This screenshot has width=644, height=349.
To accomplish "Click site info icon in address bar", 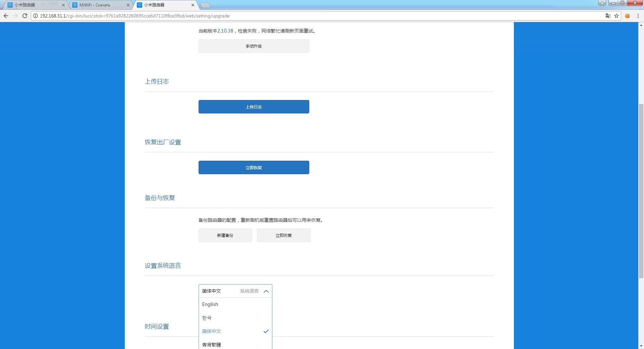I will click(x=36, y=16).
